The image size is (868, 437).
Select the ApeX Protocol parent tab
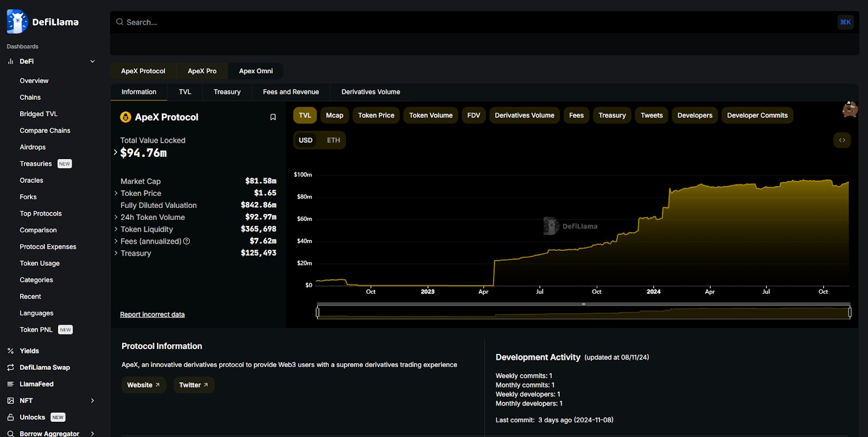tap(143, 71)
